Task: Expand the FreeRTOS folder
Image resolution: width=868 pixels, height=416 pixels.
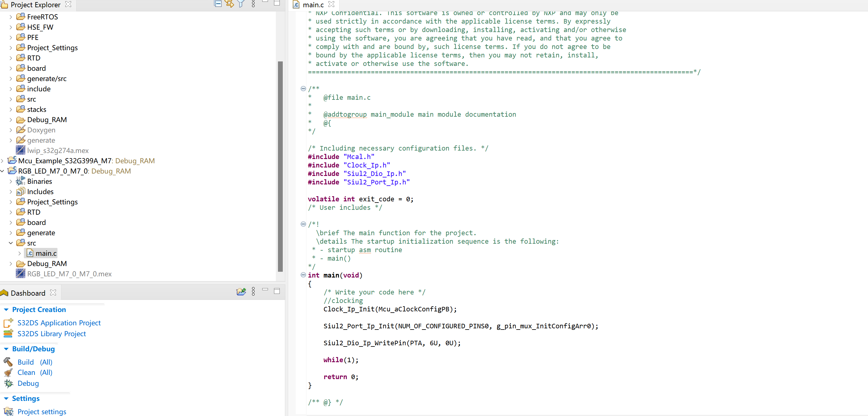Action: (11, 17)
